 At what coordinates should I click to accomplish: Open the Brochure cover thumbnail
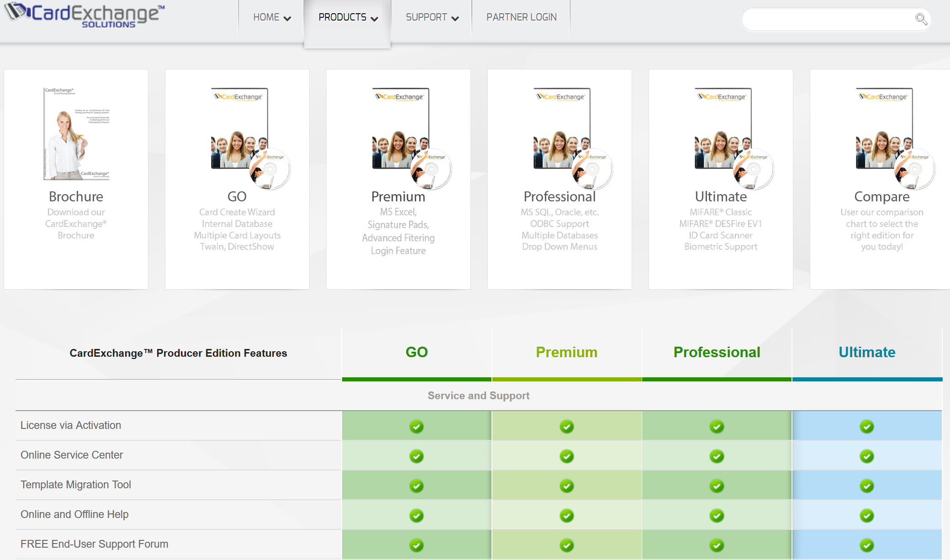click(x=76, y=134)
